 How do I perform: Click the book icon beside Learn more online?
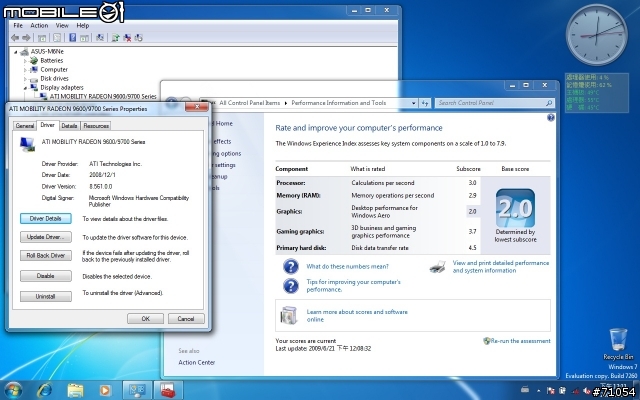tap(289, 315)
